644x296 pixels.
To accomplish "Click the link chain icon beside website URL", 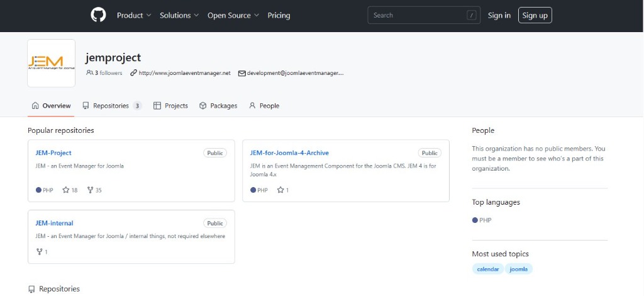I will pyautogui.click(x=133, y=73).
